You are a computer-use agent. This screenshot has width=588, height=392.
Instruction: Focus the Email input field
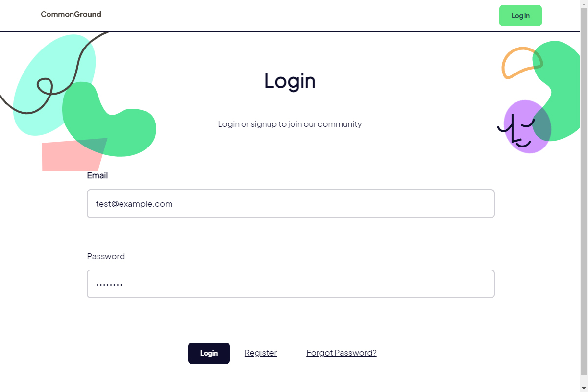point(291,204)
